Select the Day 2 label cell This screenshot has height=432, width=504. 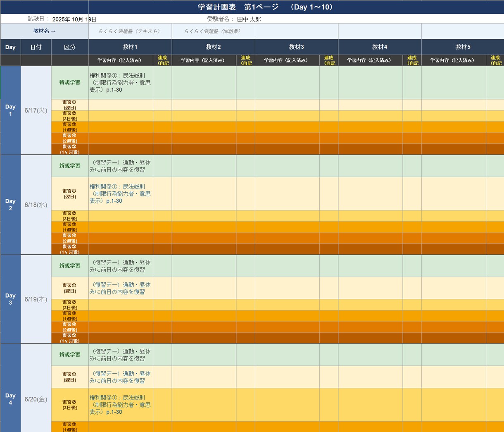point(10,205)
